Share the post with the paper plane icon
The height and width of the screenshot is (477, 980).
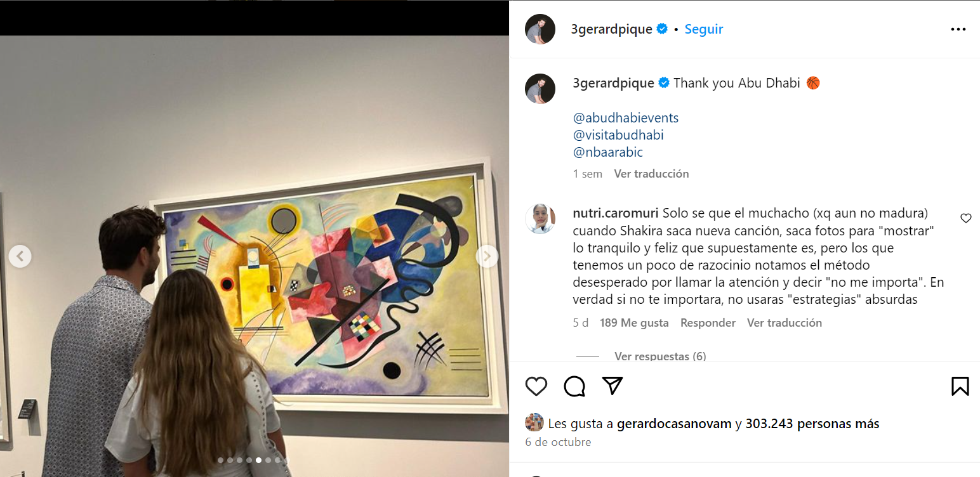click(612, 386)
